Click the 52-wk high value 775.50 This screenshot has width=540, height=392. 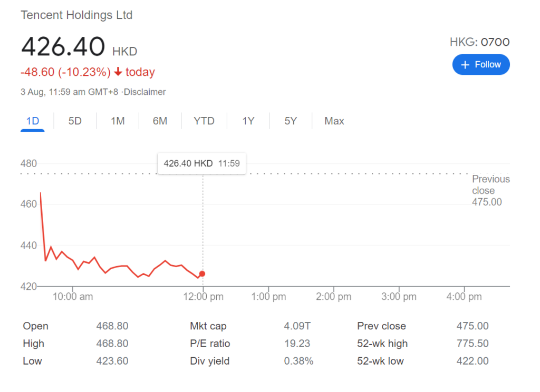click(472, 344)
